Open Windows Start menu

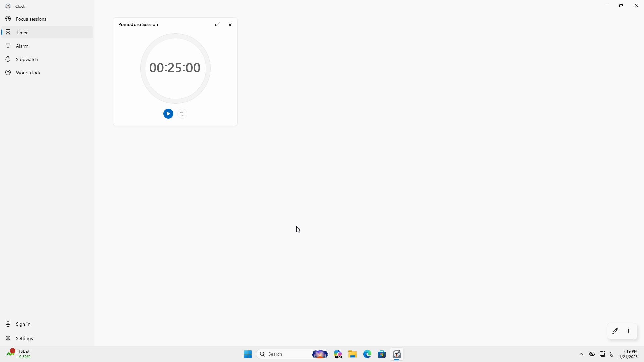[248, 354]
